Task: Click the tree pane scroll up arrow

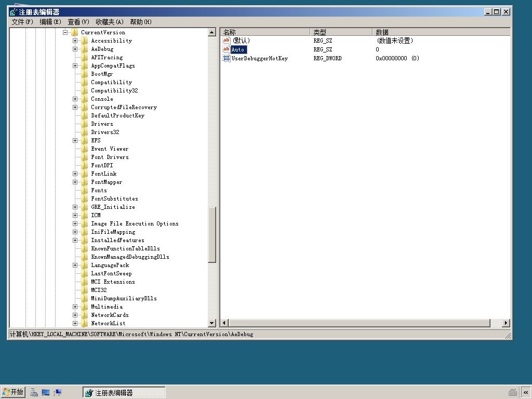Action: [212, 33]
